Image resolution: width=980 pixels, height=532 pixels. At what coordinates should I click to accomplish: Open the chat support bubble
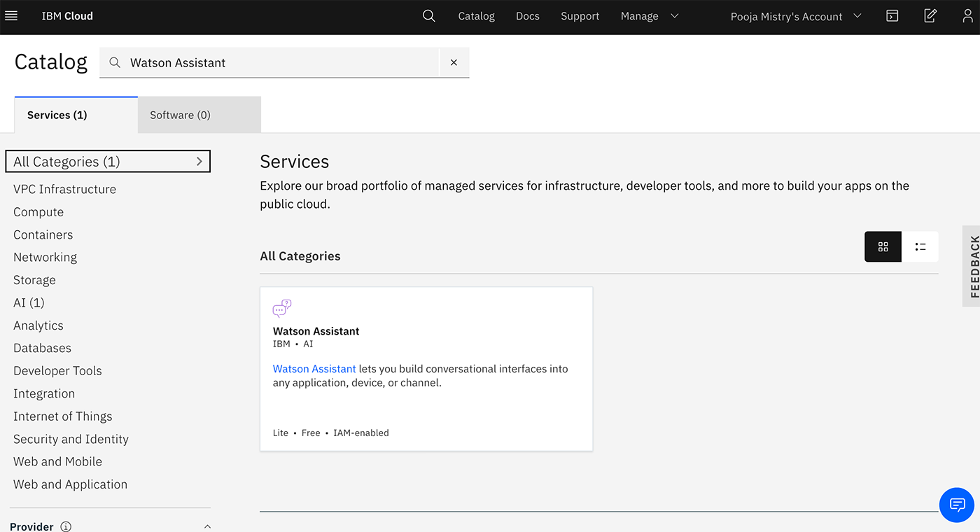tap(957, 504)
